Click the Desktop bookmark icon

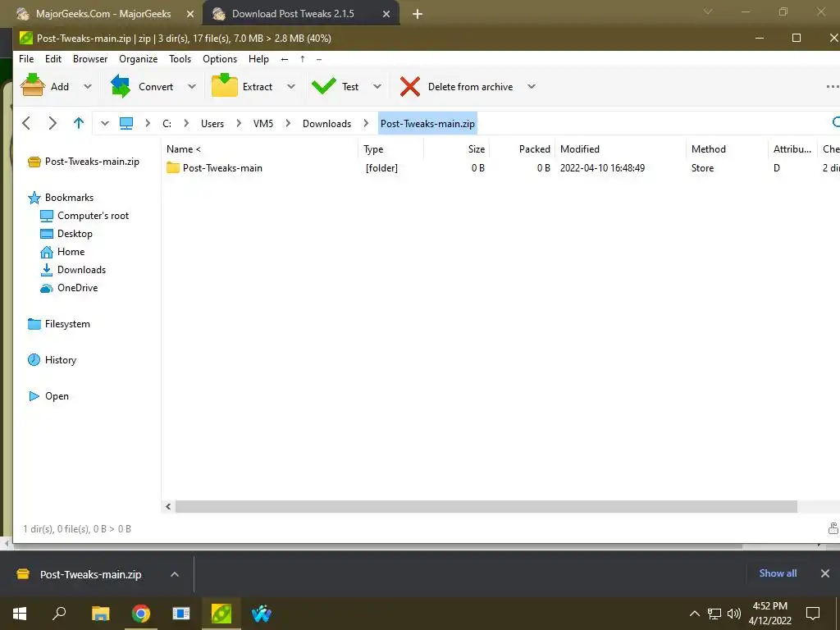tap(47, 234)
